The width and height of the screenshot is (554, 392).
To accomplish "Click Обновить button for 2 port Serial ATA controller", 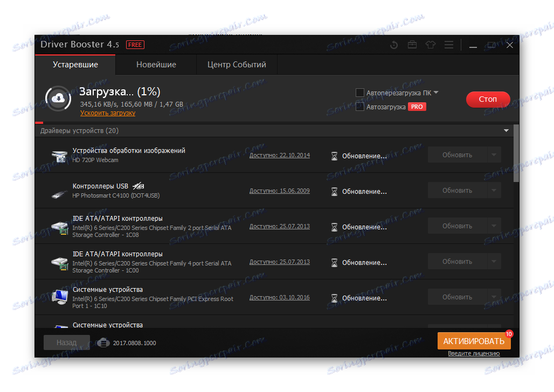I will [457, 226].
